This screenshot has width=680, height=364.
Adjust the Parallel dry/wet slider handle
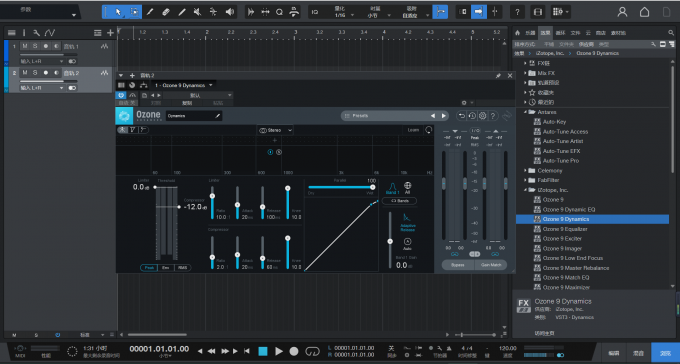373,187
